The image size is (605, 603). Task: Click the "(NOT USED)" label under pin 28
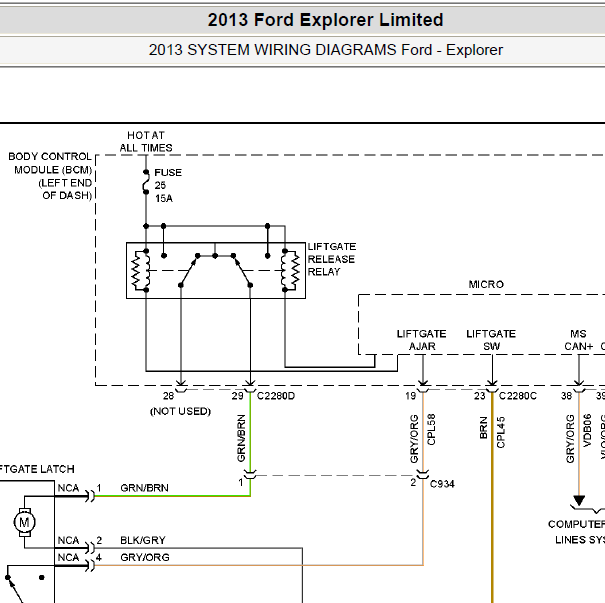[x=180, y=411]
